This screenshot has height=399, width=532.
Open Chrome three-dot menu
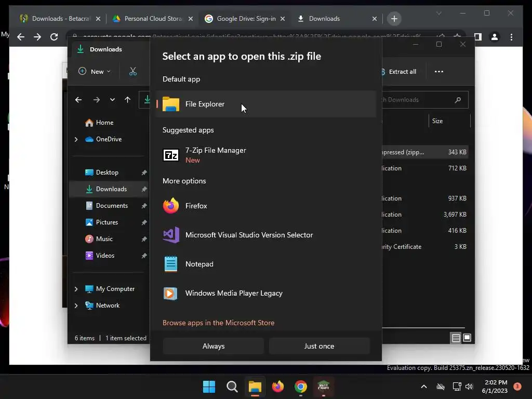pos(511,37)
